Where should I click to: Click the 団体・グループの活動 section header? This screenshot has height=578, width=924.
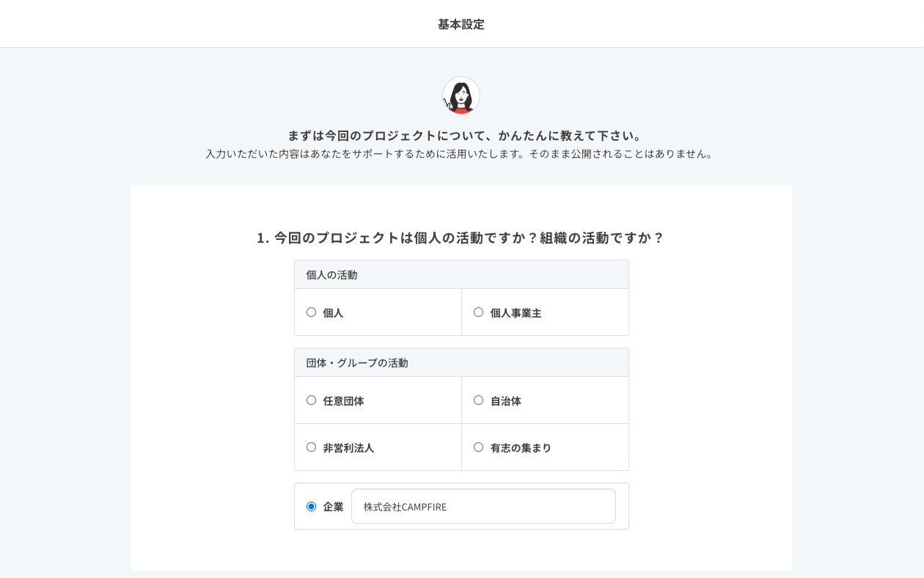click(357, 363)
